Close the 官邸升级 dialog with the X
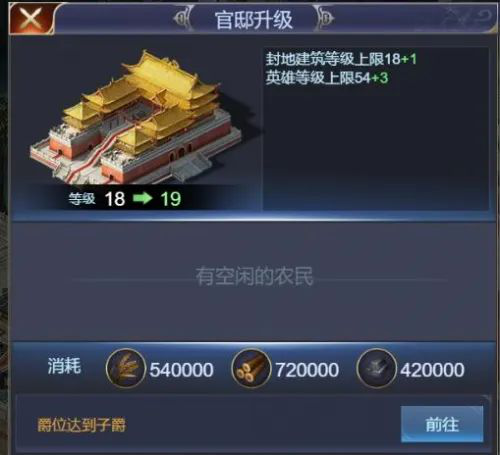The height and width of the screenshot is (455, 500). click(x=31, y=18)
